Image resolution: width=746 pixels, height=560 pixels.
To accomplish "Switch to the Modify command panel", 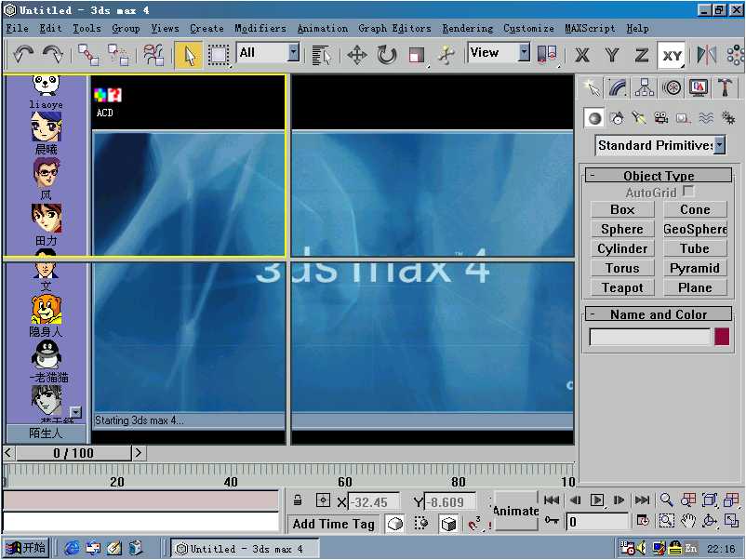I will (618, 87).
